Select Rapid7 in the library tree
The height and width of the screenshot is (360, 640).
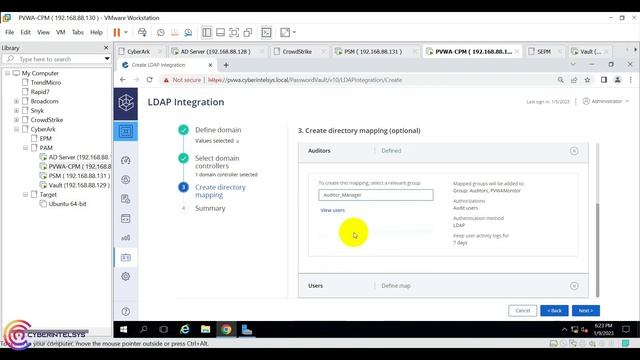40,92
